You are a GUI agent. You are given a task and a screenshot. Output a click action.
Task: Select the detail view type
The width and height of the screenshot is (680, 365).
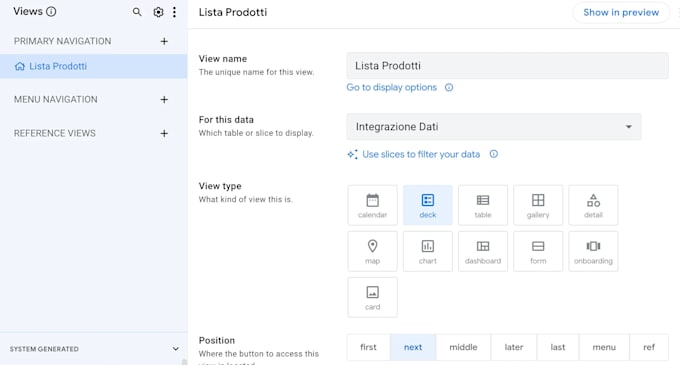point(593,205)
